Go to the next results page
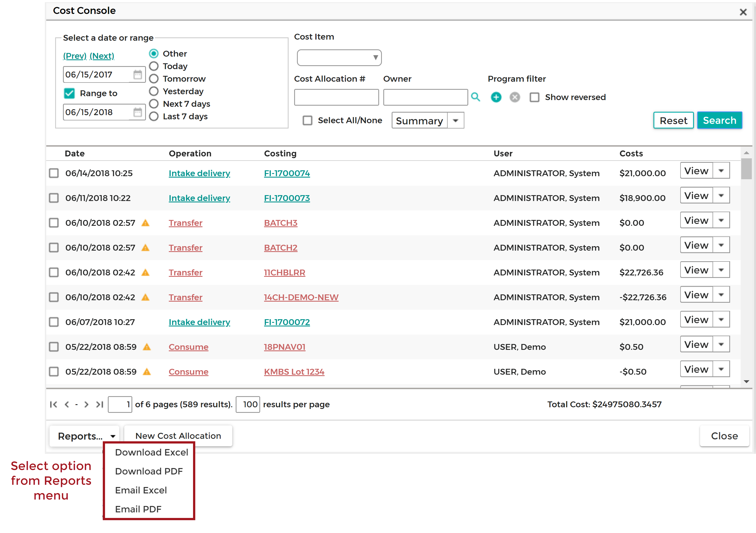 coord(86,404)
